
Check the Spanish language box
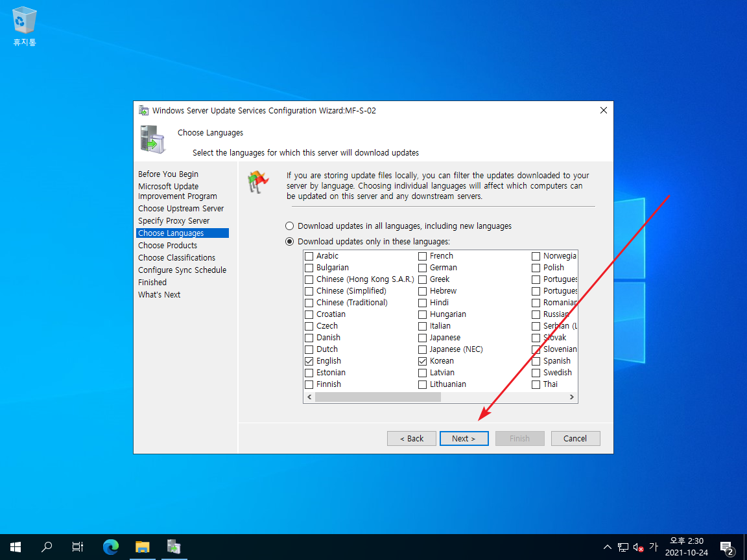pos(536,361)
